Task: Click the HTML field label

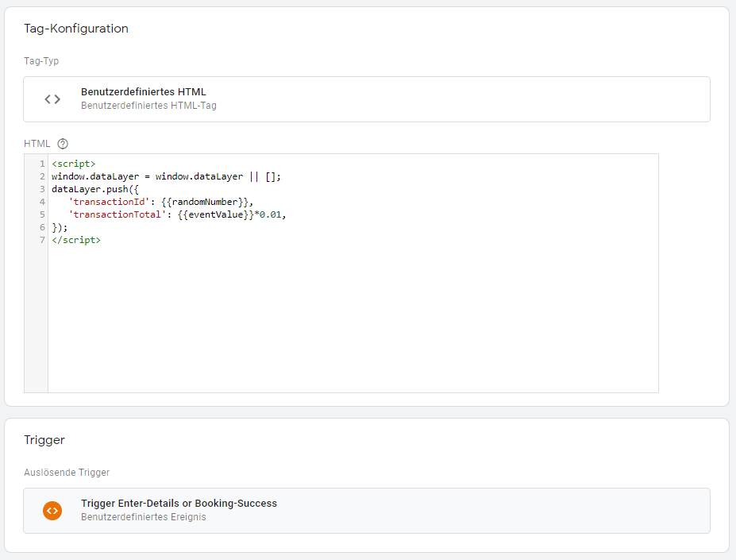Action: (37, 144)
